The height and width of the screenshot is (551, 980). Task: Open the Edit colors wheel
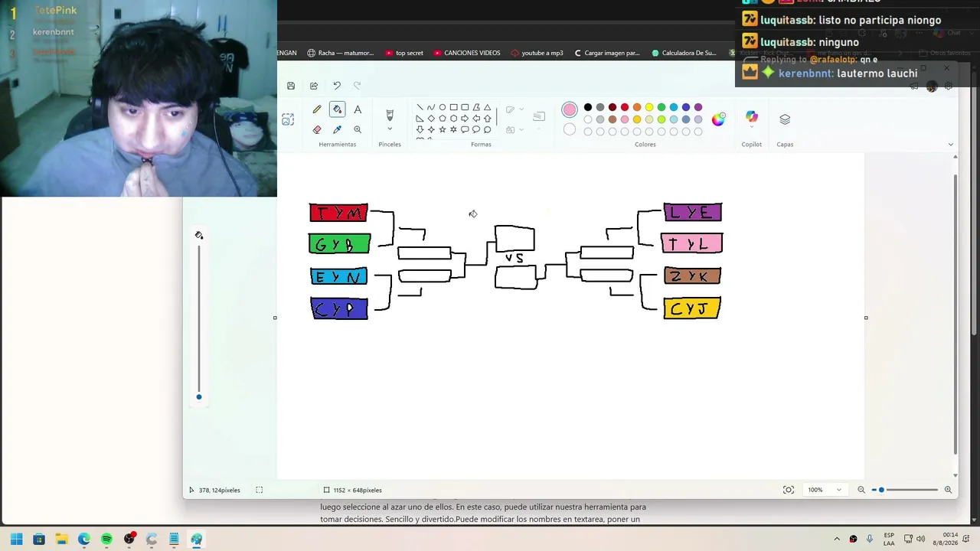coord(718,119)
